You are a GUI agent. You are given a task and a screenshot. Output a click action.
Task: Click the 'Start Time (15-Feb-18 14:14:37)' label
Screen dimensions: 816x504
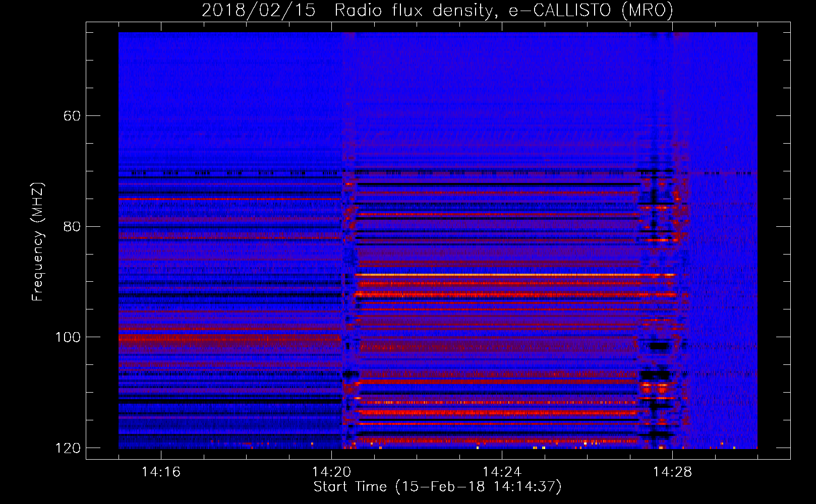[x=437, y=487]
